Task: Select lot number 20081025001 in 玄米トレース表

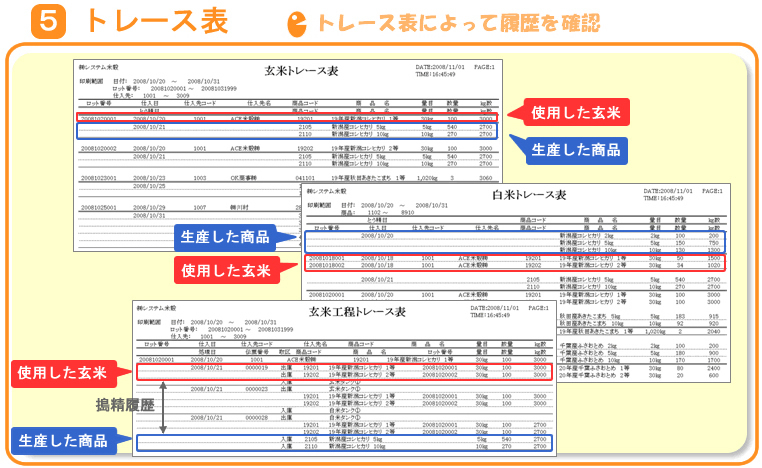Action: [99, 208]
